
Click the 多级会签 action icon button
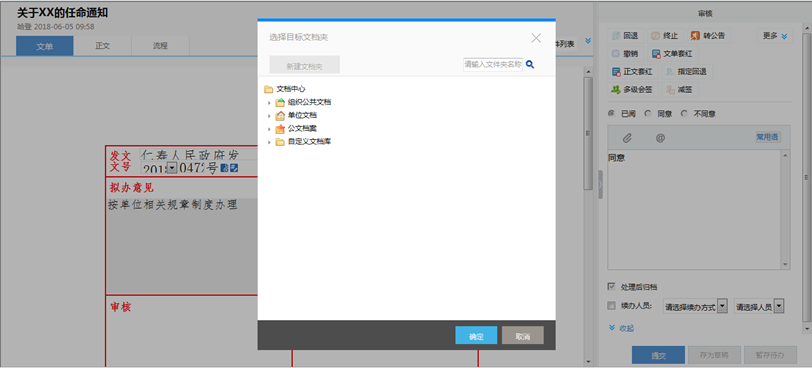[632, 90]
